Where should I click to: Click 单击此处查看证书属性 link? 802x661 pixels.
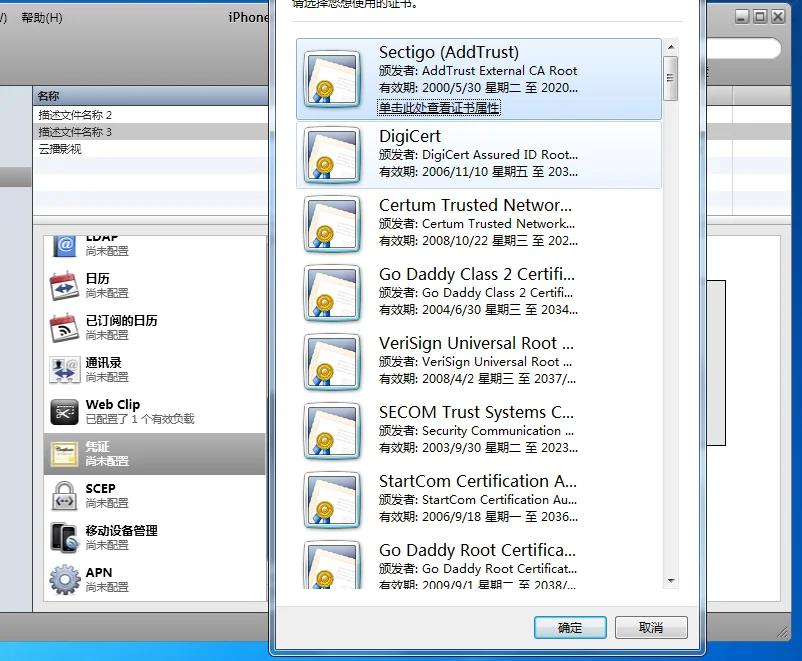[x=439, y=107]
